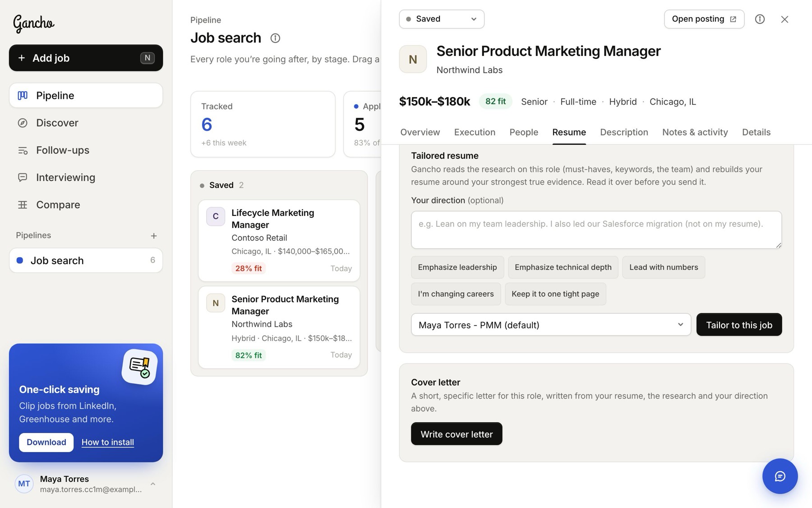Switch to the Overview tab
Viewport: 812px width, 508px height.
420,132
